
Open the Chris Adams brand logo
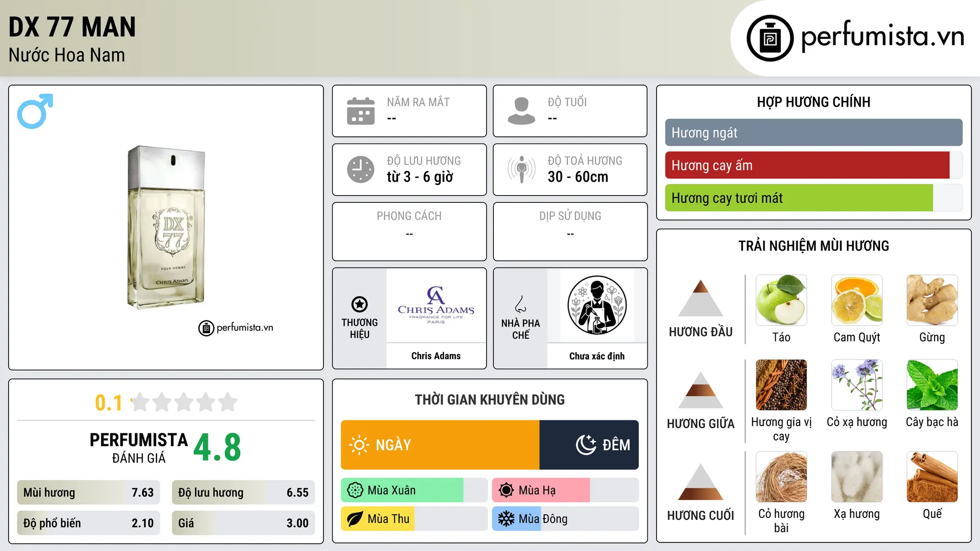(x=436, y=305)
